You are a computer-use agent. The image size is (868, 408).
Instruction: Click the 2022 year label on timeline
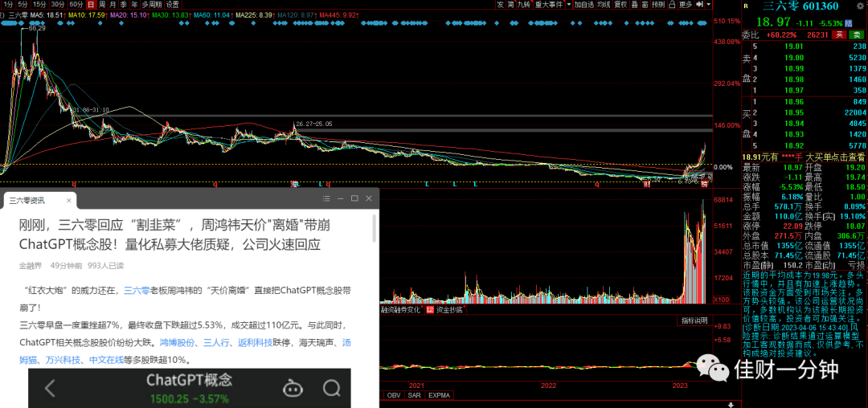coord(549,385)
